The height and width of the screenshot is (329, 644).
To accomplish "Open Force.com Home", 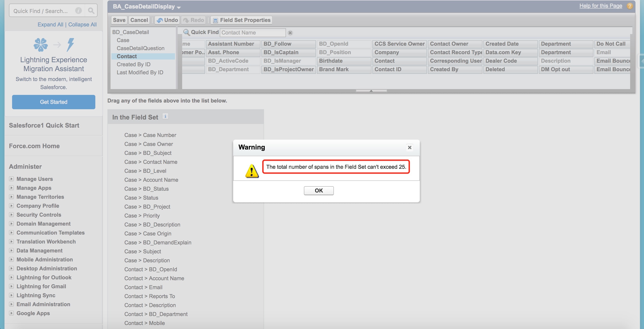I will pyautogui.click(x=34, y=146).
